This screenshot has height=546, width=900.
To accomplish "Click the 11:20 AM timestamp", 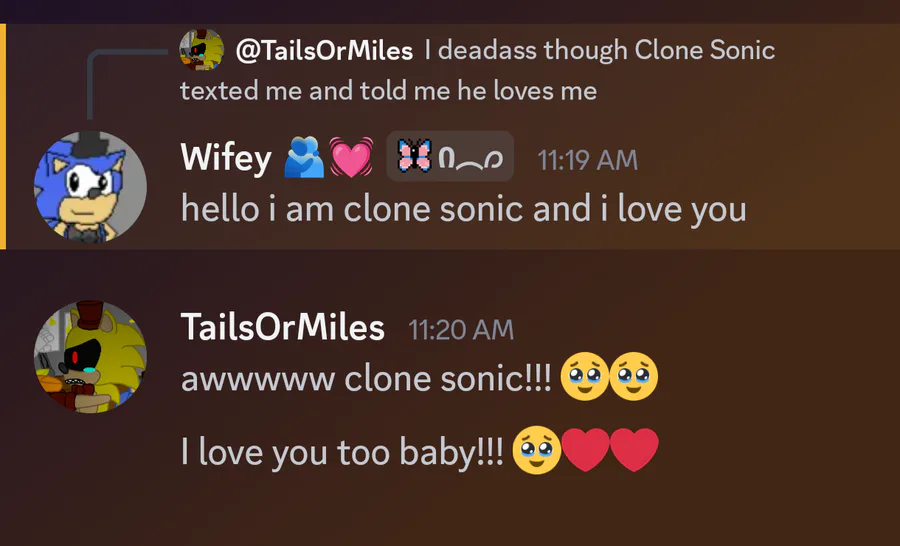I will [461, 329].
